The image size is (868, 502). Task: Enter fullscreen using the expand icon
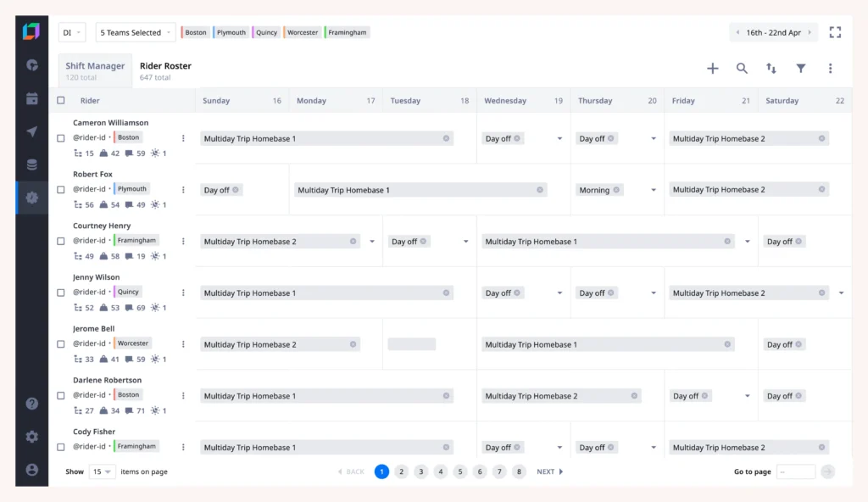click(x=835, y=32)
